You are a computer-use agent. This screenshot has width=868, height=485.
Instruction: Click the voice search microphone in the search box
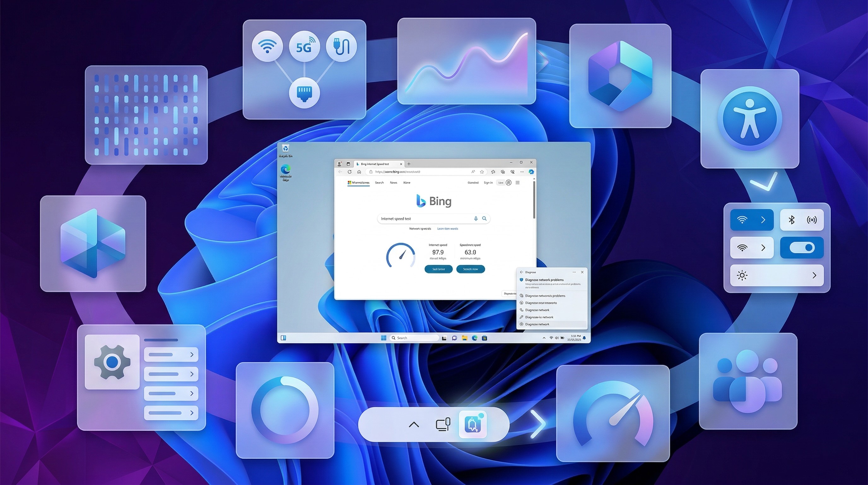(476, 219)
